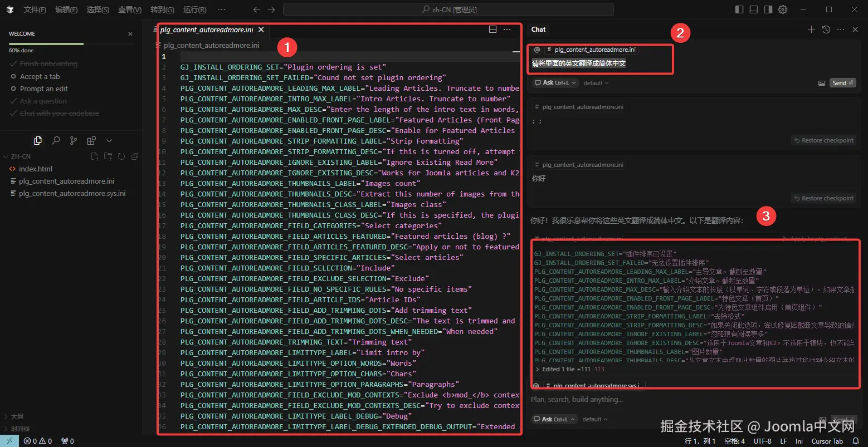Expand the Edited 1 file summary

(x=569, y=369)
